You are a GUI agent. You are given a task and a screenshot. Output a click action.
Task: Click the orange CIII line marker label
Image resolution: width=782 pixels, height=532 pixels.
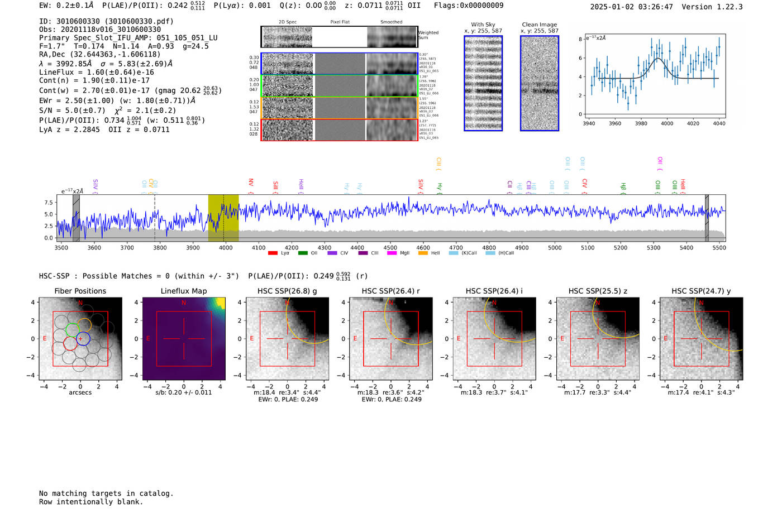click(x=438, y=163)
